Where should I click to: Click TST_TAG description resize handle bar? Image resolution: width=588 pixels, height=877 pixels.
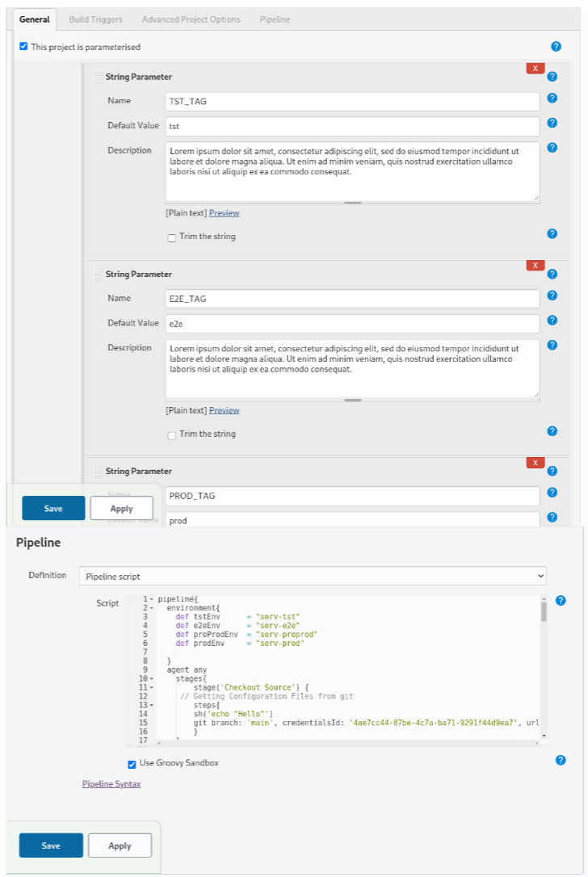coord(352,203)
